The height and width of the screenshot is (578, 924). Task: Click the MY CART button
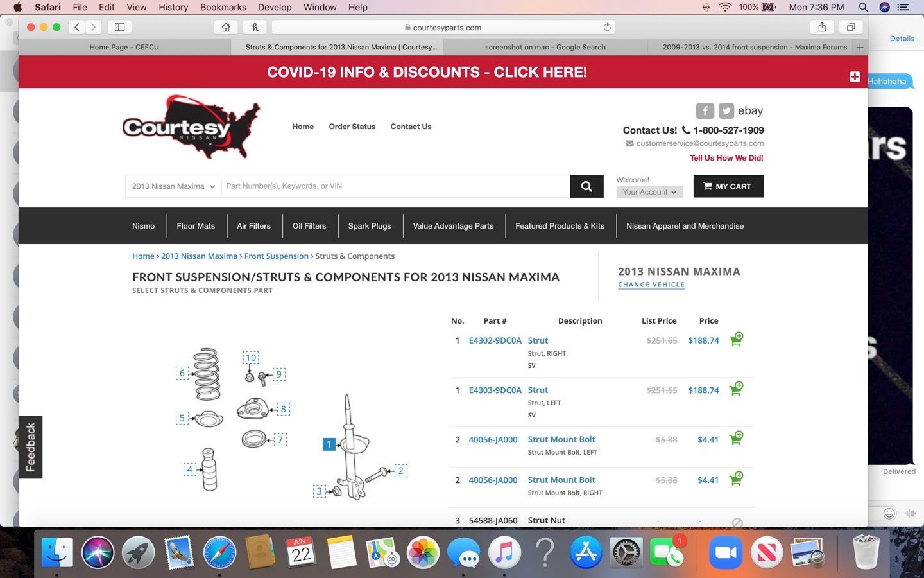[x=728, y=186]
